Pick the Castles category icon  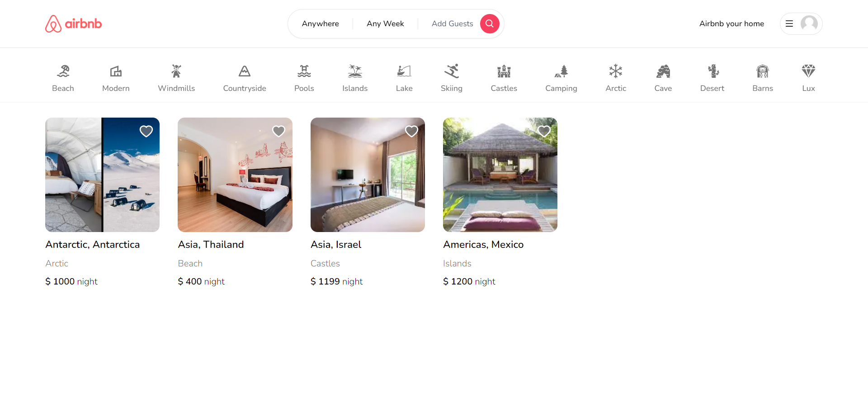click(x=504, y=71)
